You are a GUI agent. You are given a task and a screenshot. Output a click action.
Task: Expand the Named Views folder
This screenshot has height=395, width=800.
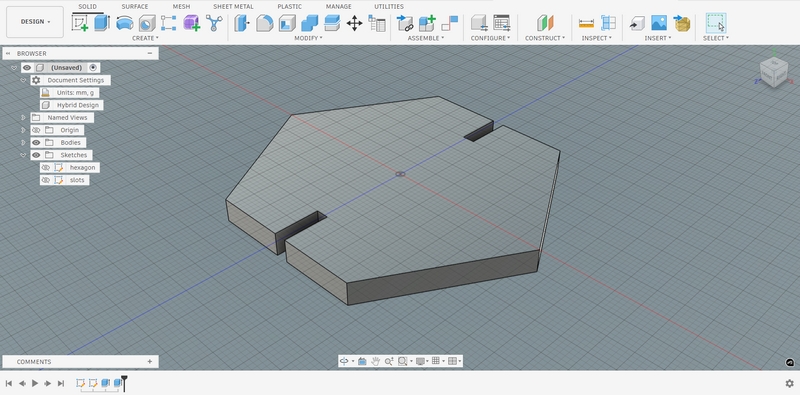click(23, 117)
